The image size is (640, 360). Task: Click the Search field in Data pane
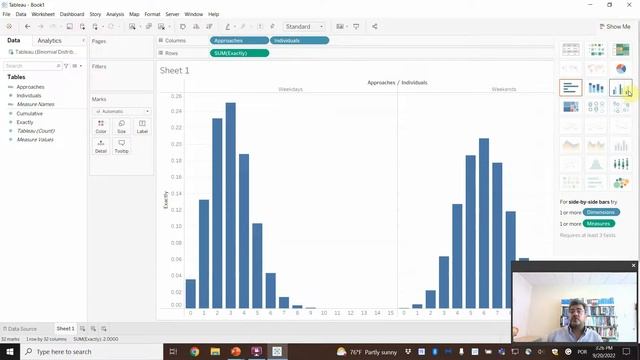click(x=33, y=66)
